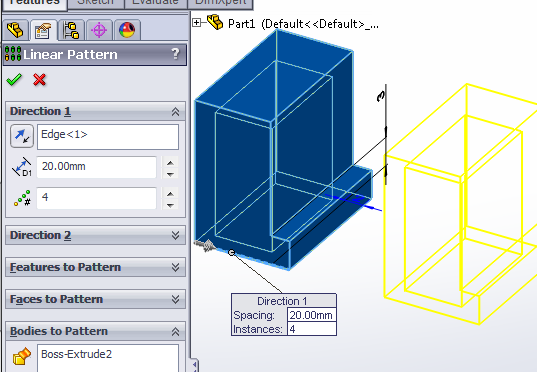Expand the Faces to Pattern section

click(175, 299)
